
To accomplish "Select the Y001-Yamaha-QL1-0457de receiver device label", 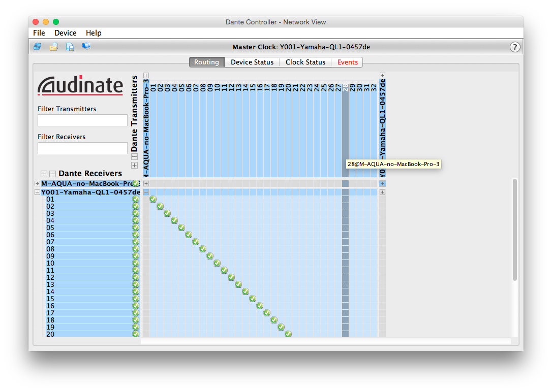I will [90, 192].
